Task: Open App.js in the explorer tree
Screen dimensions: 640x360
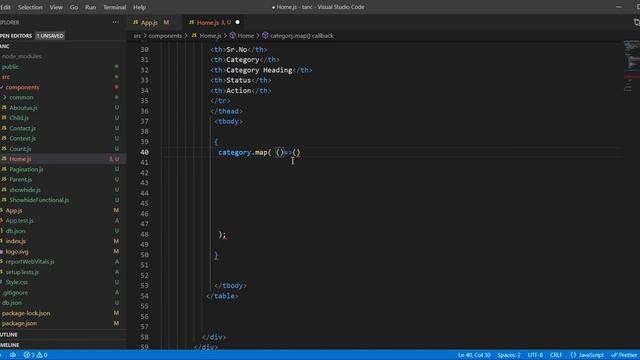Action: [x=14, y=210]
